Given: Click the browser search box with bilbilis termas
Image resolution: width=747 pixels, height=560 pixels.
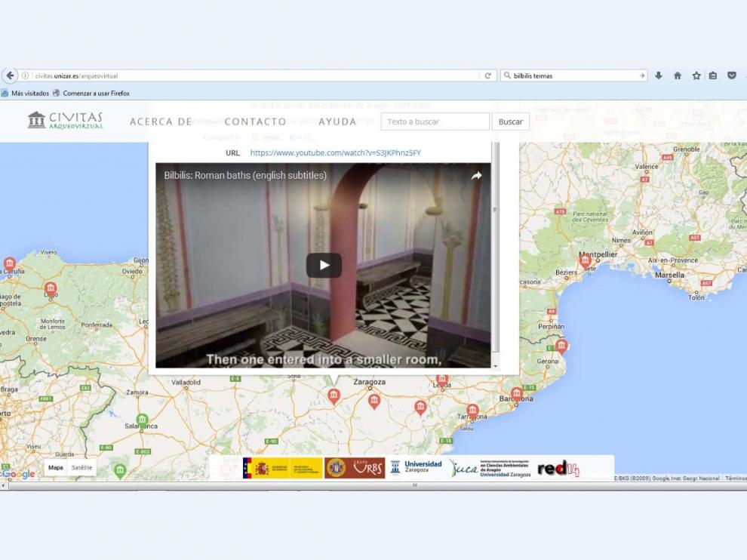Looking at the screenshot, I should point(574,75).
